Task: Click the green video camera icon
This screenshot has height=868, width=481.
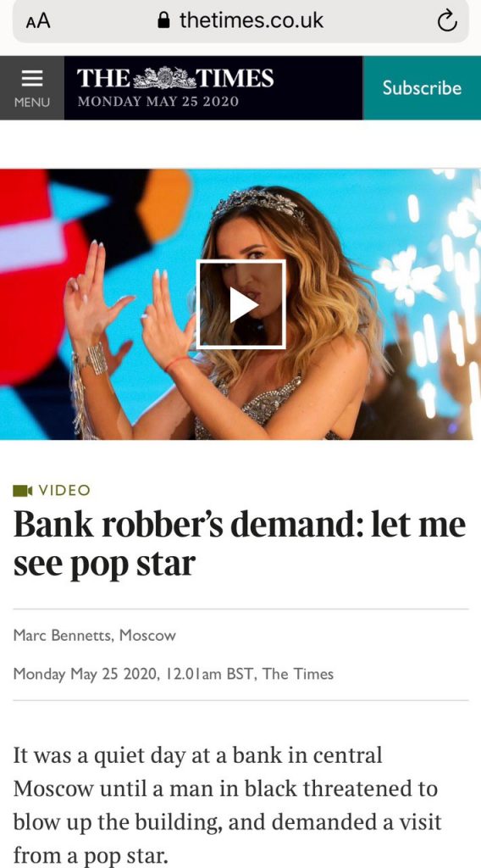Action: click(x=23, y=491)
